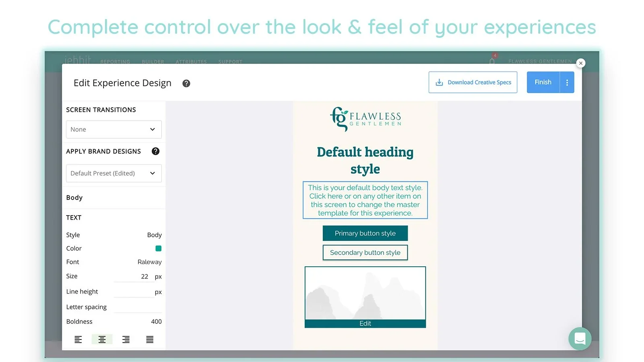The image size is (644, 362).
Task: Click Download Creative Specs button
Action: (473, 82)
